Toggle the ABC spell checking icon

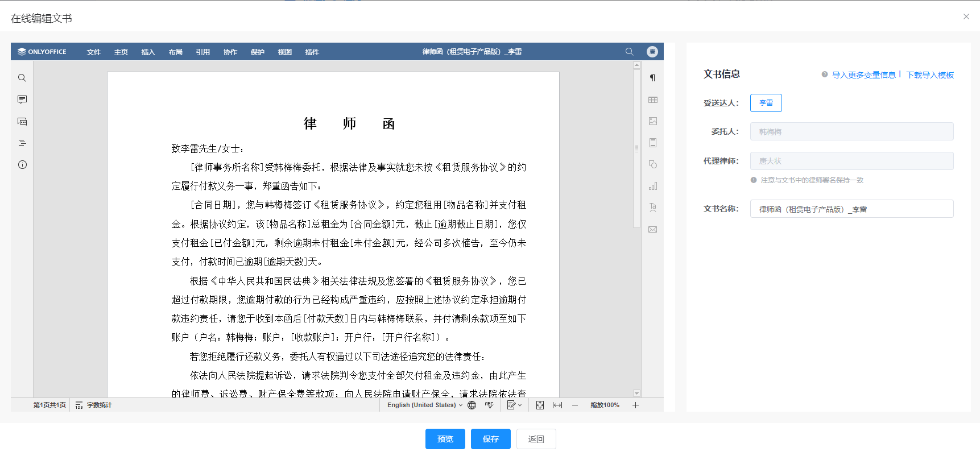489,405
